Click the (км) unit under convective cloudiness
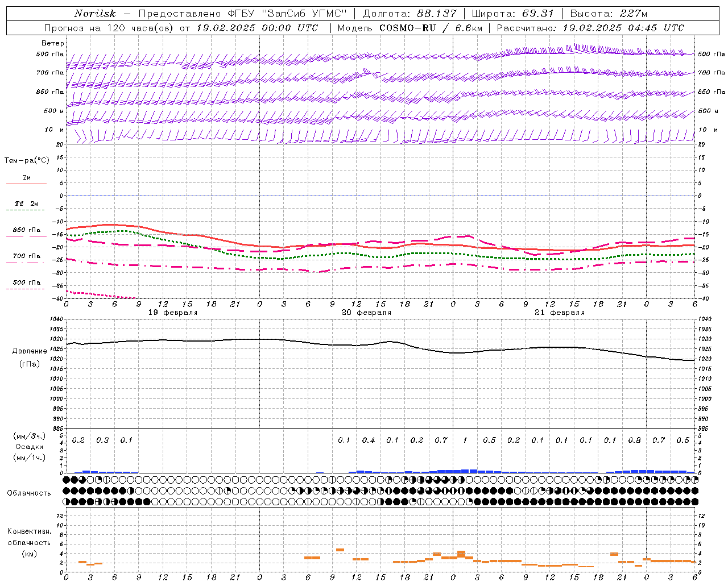728x582 pixels. pyautogui.click(x=30, y=554)
